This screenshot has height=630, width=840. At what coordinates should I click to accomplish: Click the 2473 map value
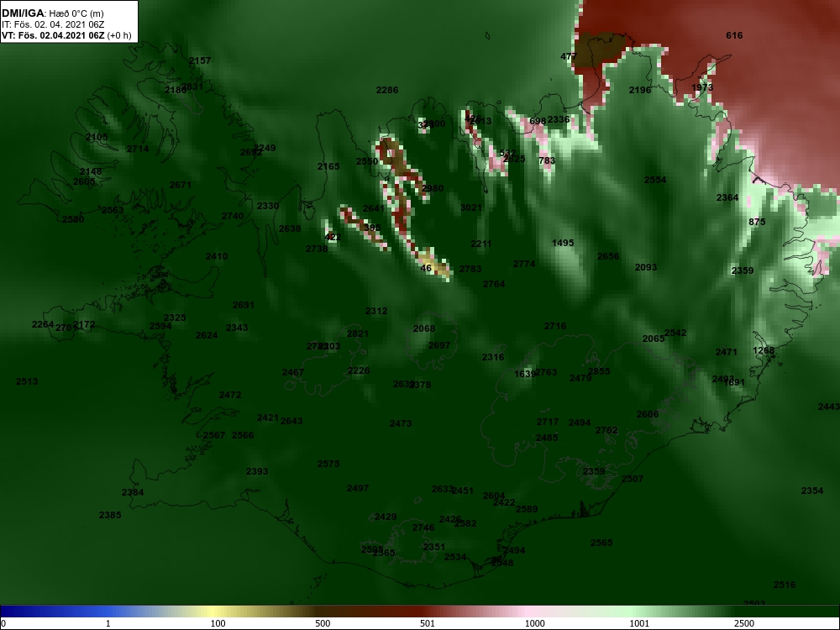401,423
